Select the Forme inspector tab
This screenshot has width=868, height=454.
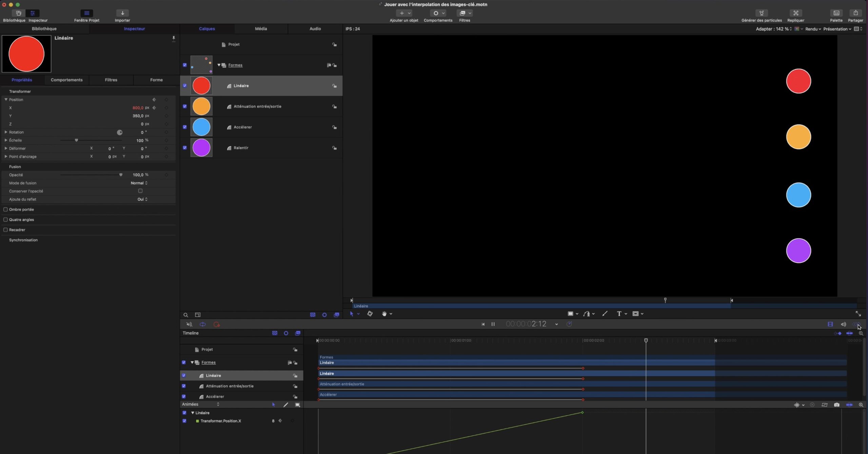(x=156, y=80)
